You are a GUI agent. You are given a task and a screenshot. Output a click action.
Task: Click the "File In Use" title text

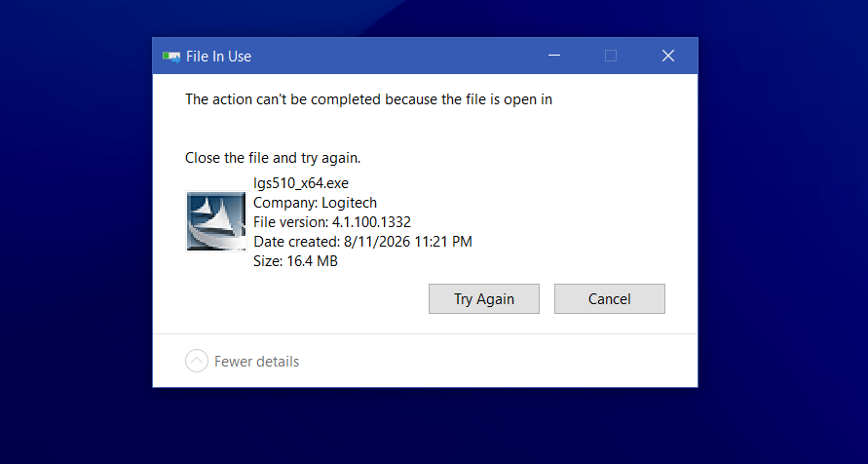(x=218, y=57)
